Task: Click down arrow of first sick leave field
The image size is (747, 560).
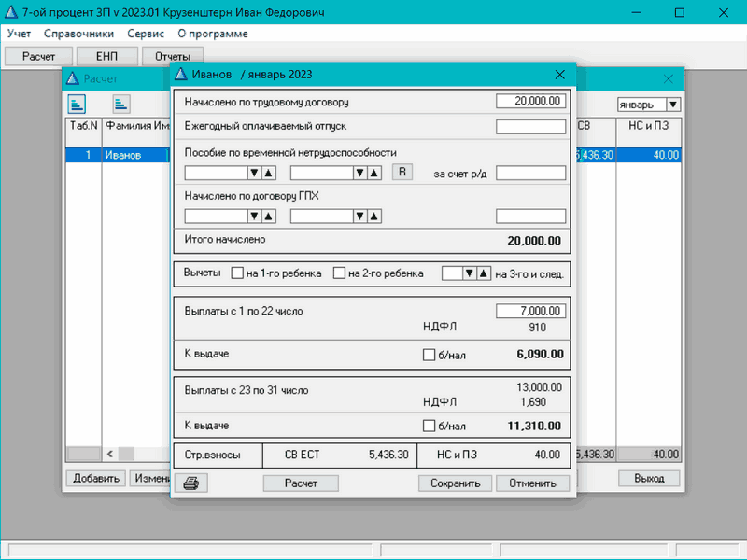Action: (253, 173)
